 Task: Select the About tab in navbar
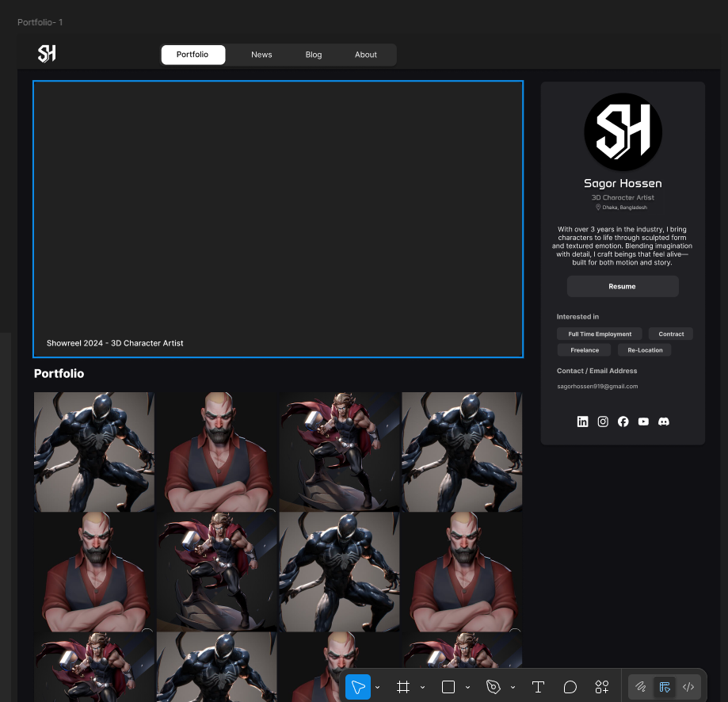coord(366,55)
